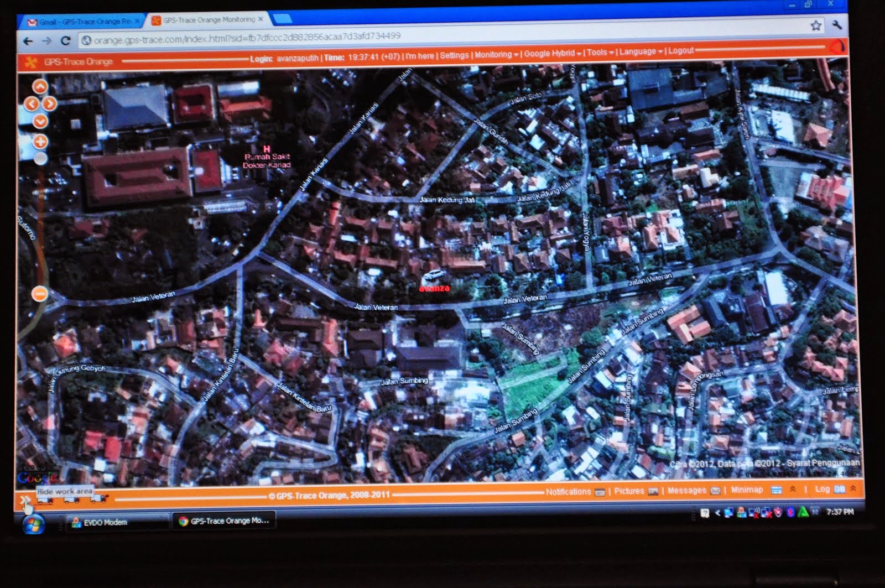Viewport: 885px width, 588px height.
Task: Reload the page
Action: [66, 41]
